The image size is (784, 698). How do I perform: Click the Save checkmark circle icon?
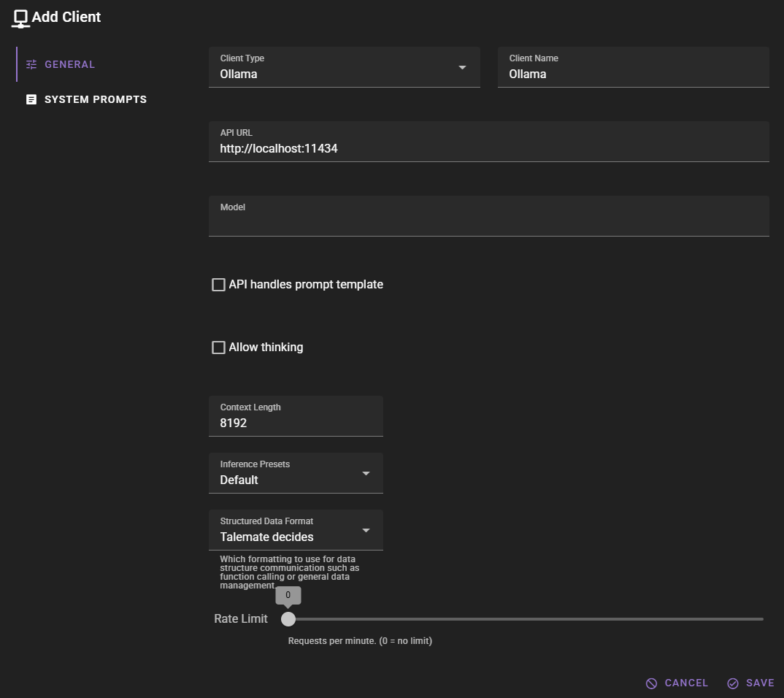(733, 683)
